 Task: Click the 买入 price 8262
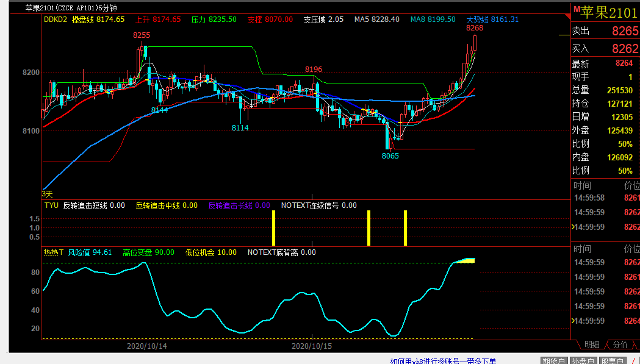point(625,48)
